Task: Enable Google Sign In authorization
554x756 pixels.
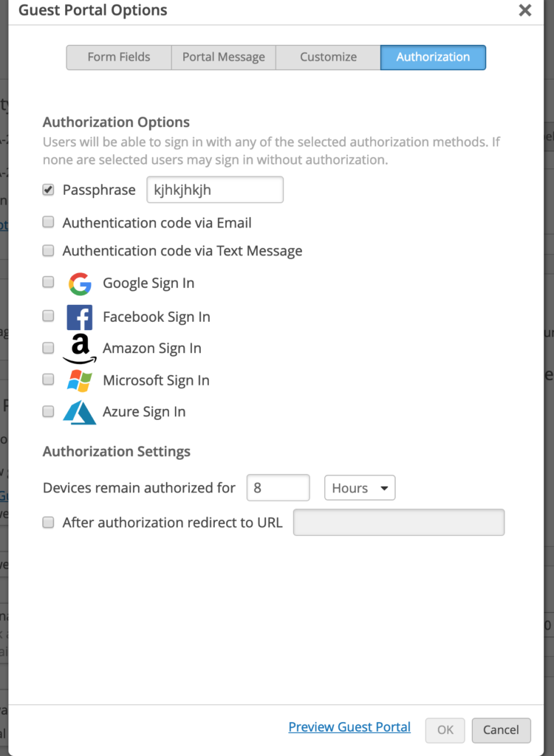Action: (x=48, y=282)
